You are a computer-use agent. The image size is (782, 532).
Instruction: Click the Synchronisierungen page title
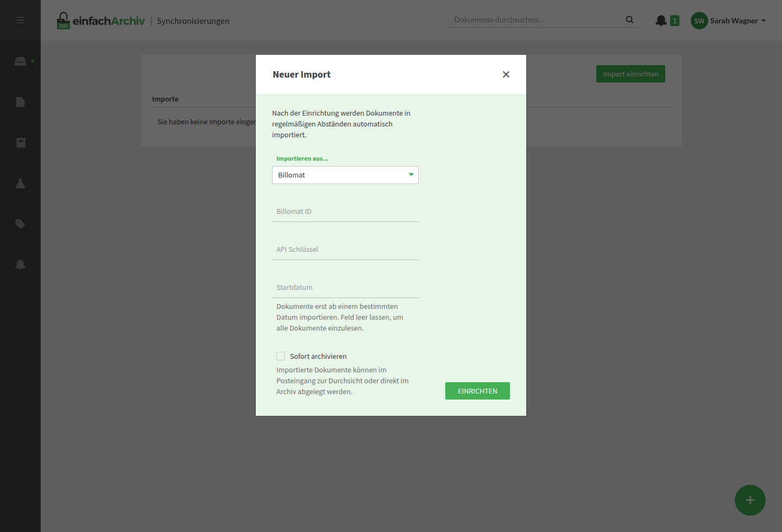pos(193,21)
